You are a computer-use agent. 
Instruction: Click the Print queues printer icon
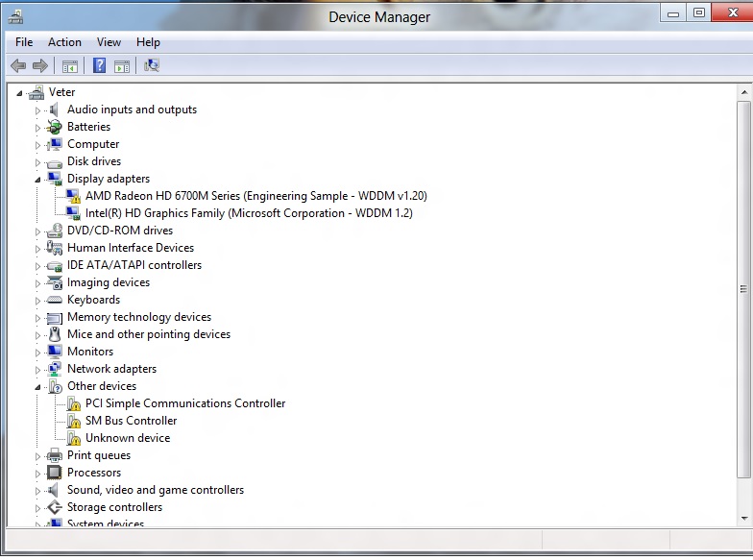[x=54, y=455]
